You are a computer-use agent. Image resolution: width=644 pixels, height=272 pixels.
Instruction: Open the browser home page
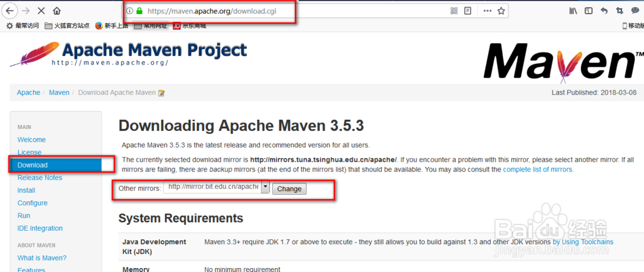click(57, 11)
